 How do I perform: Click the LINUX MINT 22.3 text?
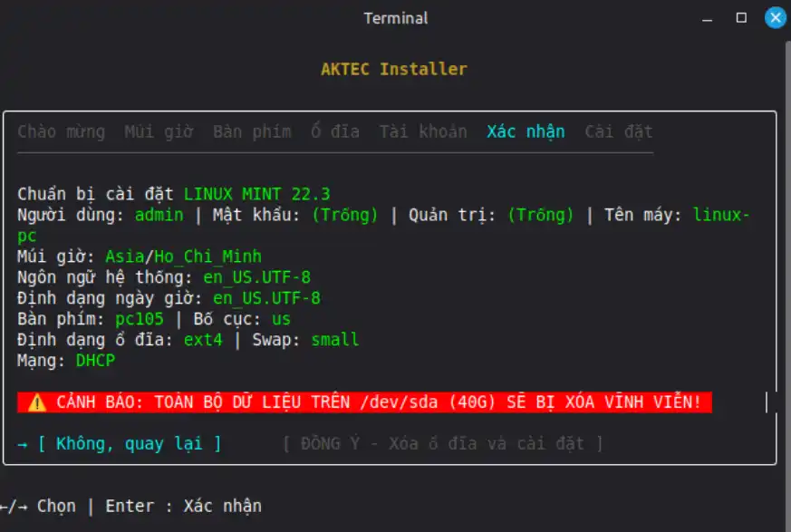pyautogui.click(x=256, y=194)
